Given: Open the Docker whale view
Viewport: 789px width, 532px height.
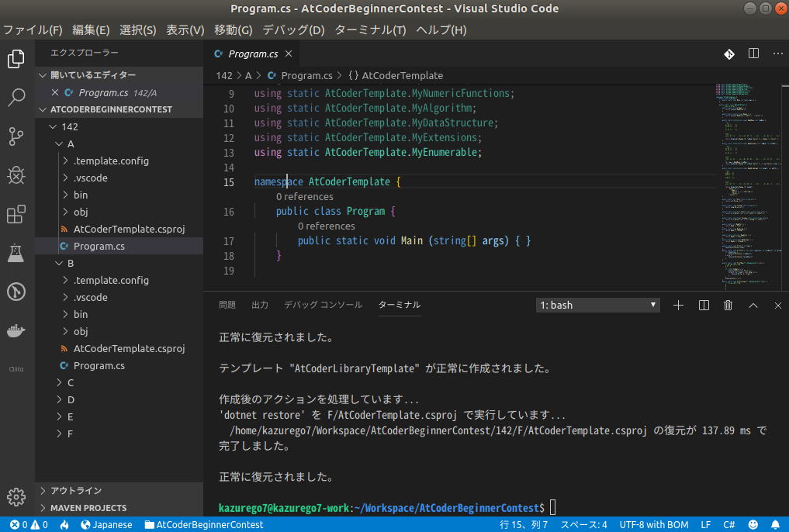Looking at the screenshot, I should click(x=16, y=330).
